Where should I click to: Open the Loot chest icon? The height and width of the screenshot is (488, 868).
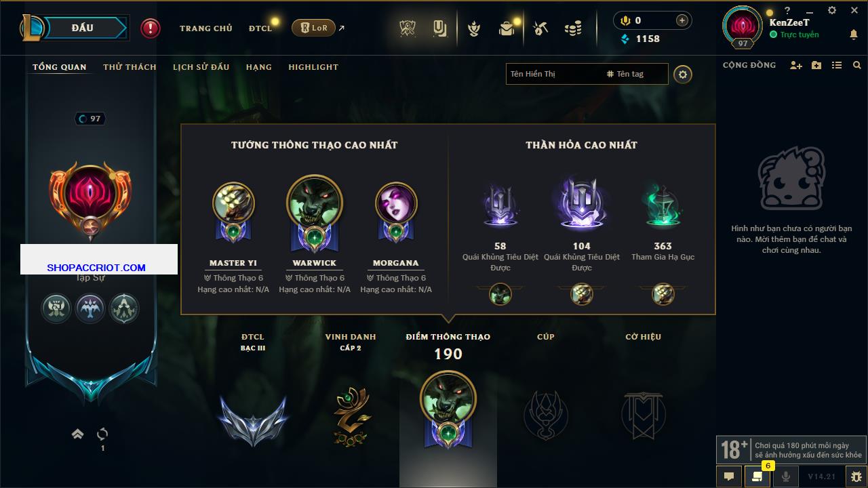[507, 28]
